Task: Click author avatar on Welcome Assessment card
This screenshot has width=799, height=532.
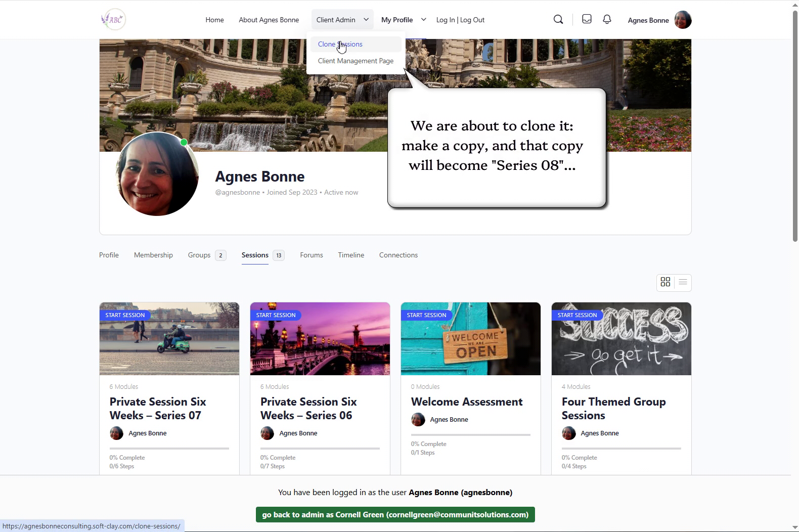Action: (x=418, y=420)
